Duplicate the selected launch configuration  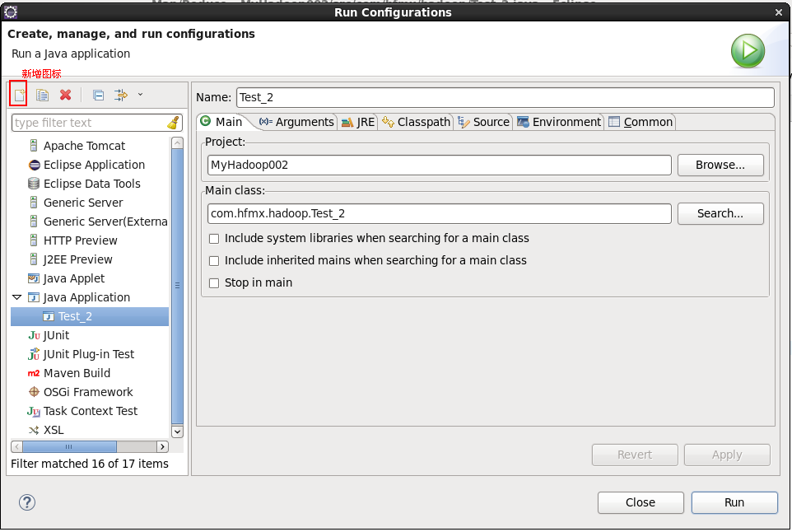click(x=43, y=95)
